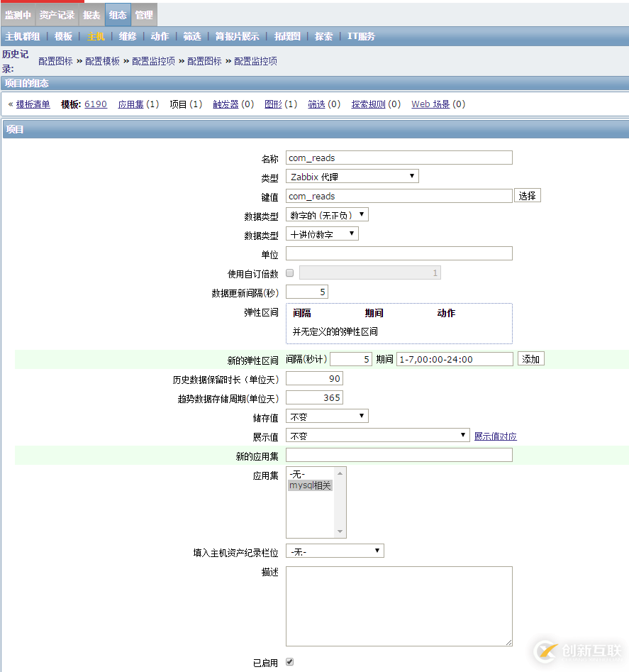Open the 展示值对应 link
Image resolution: width=629 pixels, height=672 pixels.
496,436
